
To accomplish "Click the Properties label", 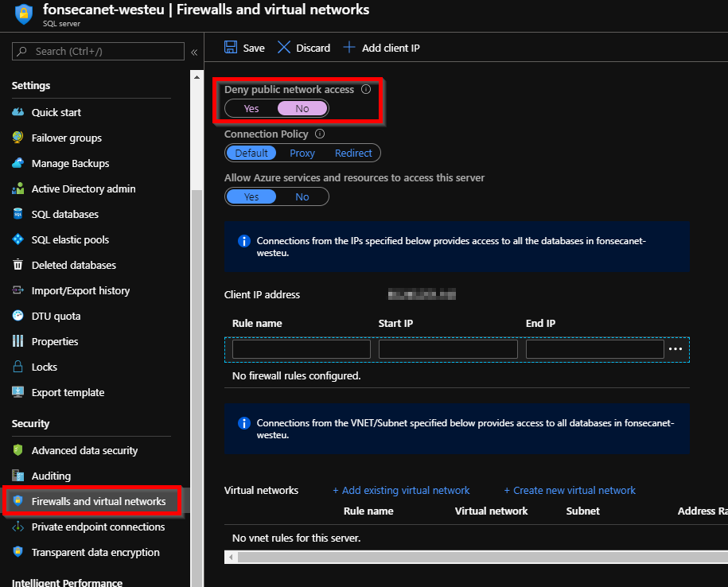I will click(x=55, y=341).
